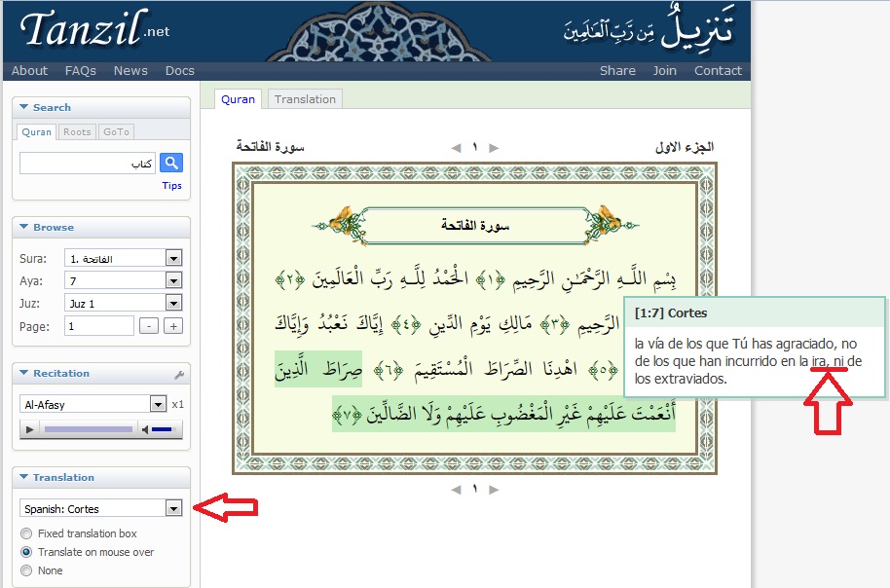Open search Tips link
Viewport: 890px width, 588px height.
pos(171,186)
